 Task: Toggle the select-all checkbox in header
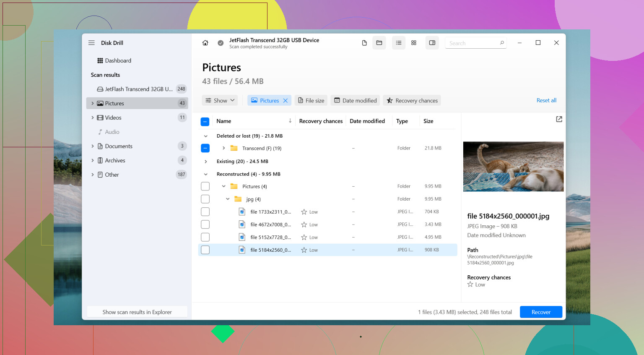click(x=205, y=122)
